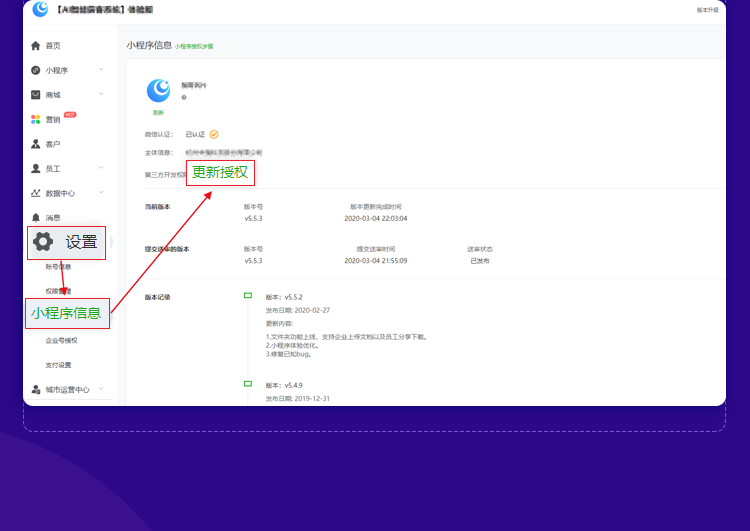Click the colorful 营销 marketing icon
The width and height of the screenshot is (750, 531).
(36, 120)
